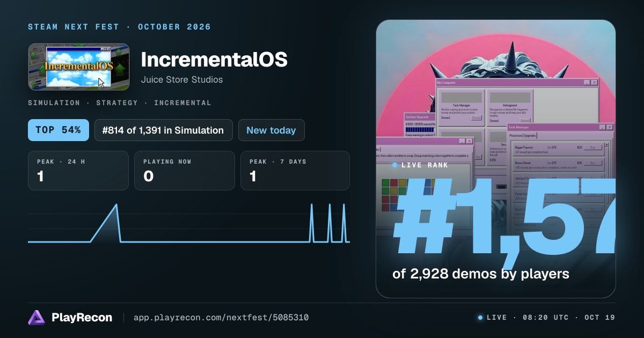
Task: Click the PlayRecon triangle logo icon
Action: click(36, 318)
